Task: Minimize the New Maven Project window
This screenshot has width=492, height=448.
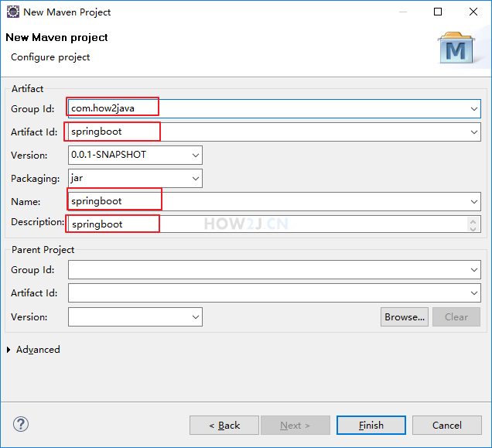Action: (403, 12)
